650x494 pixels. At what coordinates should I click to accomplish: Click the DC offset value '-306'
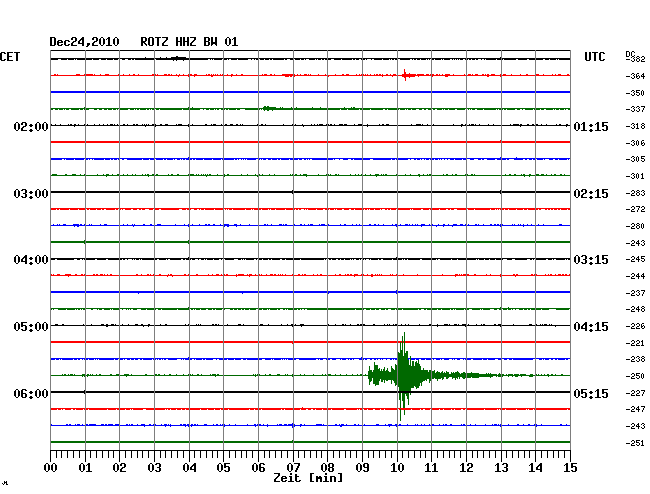point(635,143)
